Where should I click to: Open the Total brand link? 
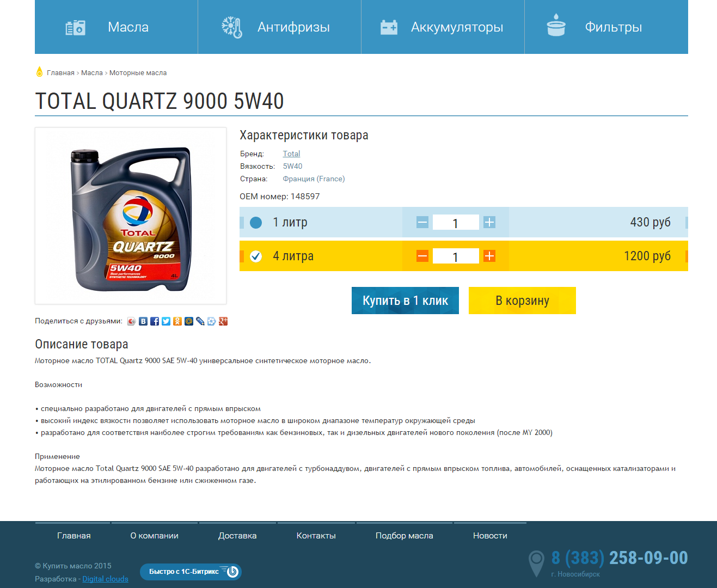(x=291, y=154)
